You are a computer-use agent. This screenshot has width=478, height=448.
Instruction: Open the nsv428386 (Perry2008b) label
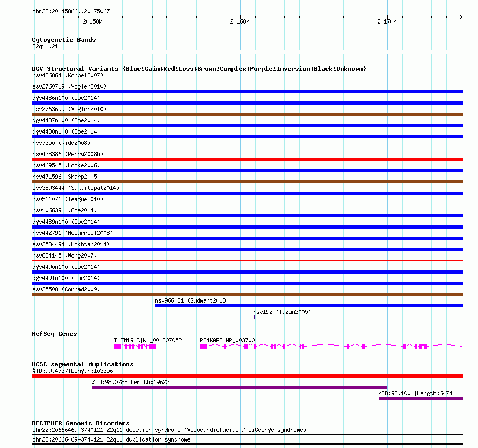point(68,154)
